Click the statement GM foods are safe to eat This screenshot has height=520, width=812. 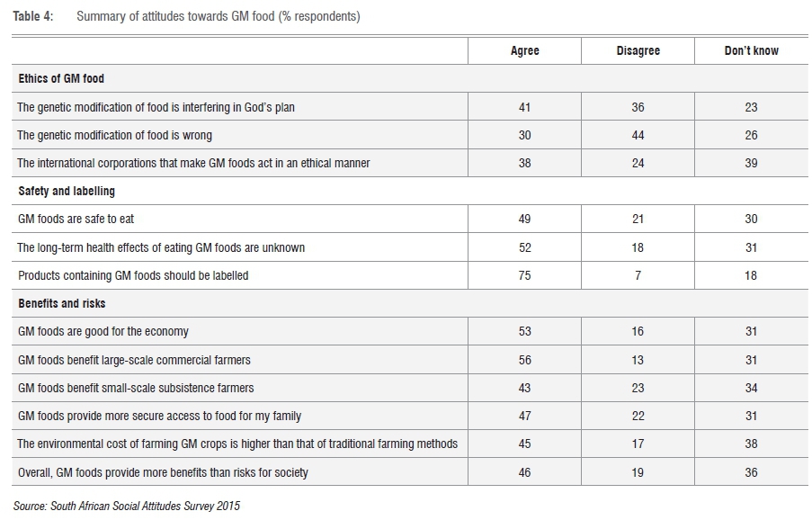tap(76, 220)
